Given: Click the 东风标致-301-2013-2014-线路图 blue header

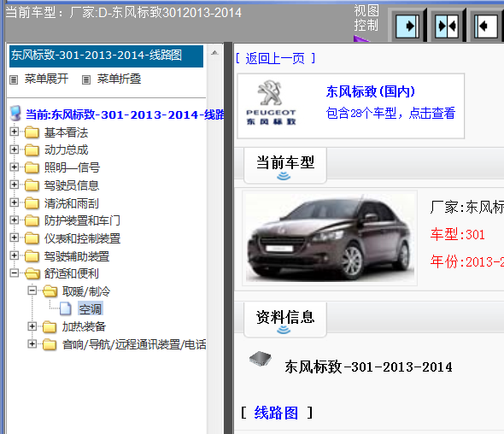Looking at the screenshot, I should click(106, 56).
